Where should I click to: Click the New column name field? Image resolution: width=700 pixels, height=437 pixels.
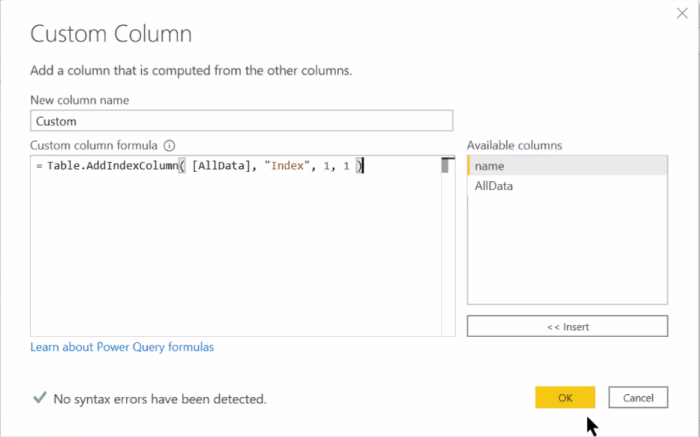[242, 121]
